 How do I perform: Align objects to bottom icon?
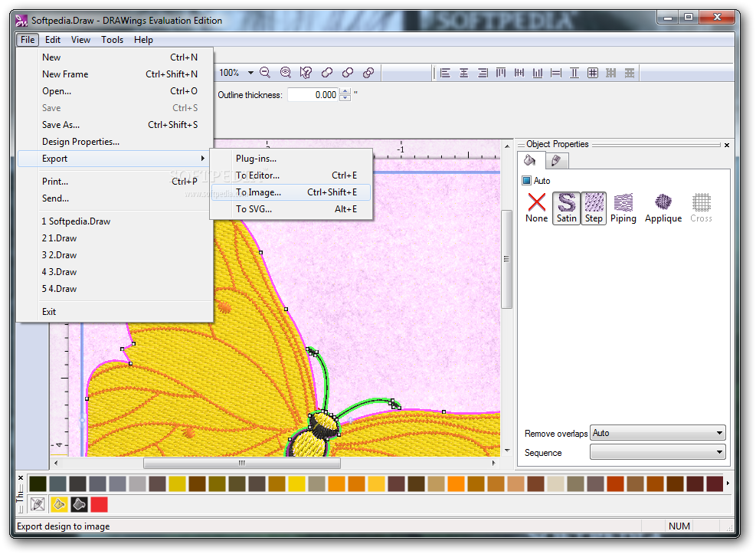coord(538,73)
